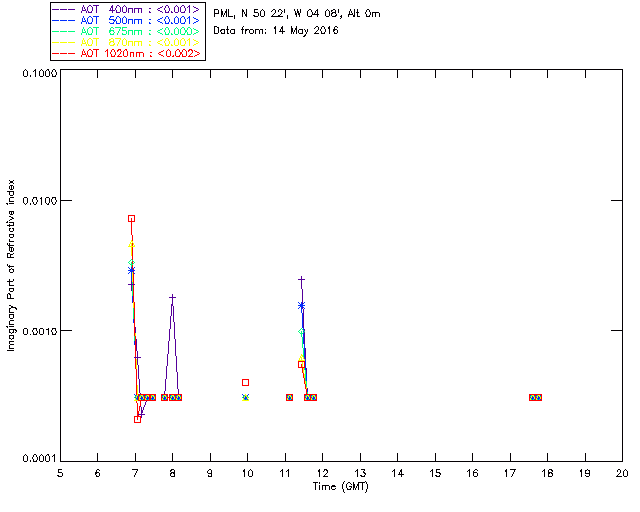Click the x-axis tick label 12
Screen dimensions: 640x512
[x=322, y=473]
